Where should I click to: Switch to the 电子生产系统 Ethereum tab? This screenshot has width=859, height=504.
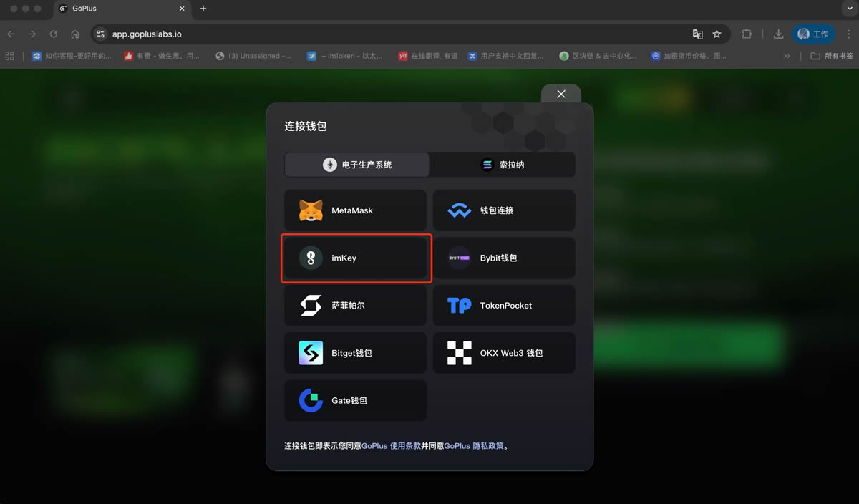click(357, 165)
